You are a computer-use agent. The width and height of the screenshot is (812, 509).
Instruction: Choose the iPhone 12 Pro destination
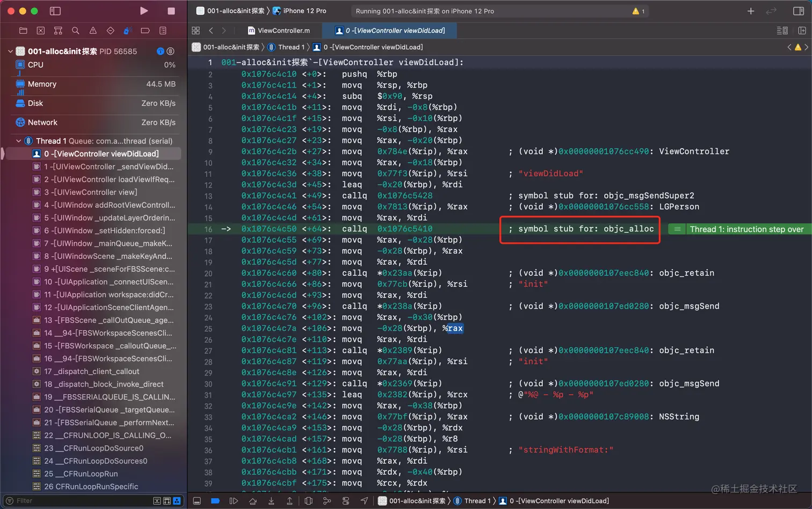300,11
